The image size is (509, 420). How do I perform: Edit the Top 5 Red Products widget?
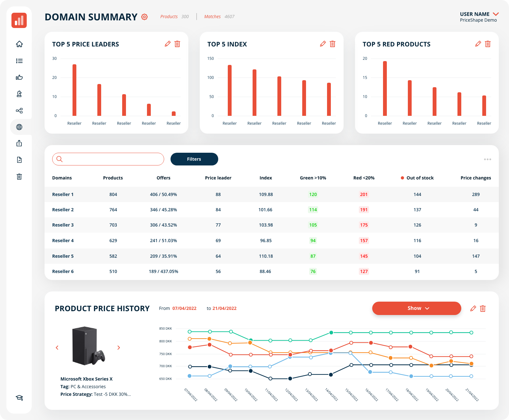478,44
